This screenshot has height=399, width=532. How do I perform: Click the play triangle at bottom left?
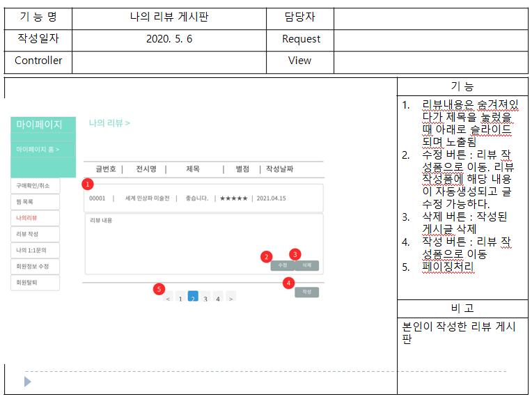tap(27, 382)
